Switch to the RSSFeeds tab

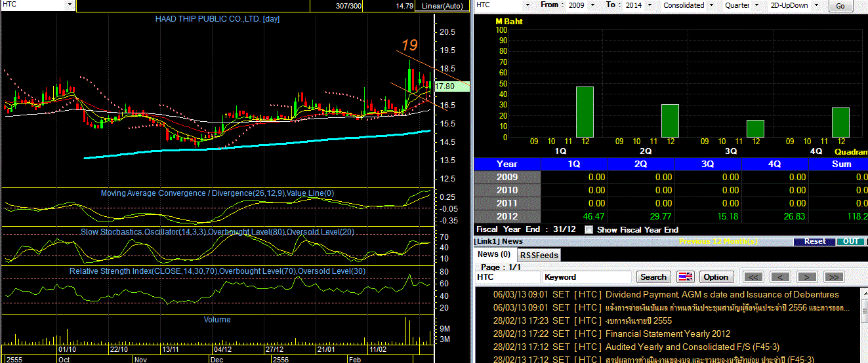tap(539, 255)
